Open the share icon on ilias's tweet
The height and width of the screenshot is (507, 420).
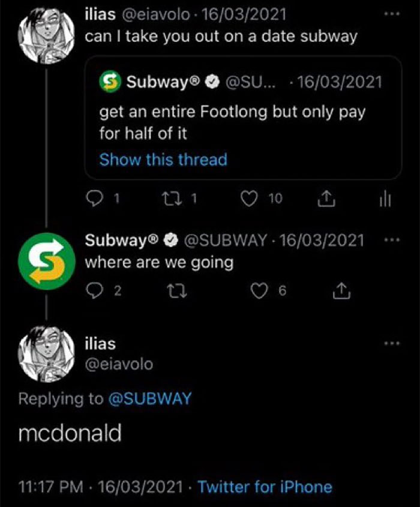tap(326, 198)
